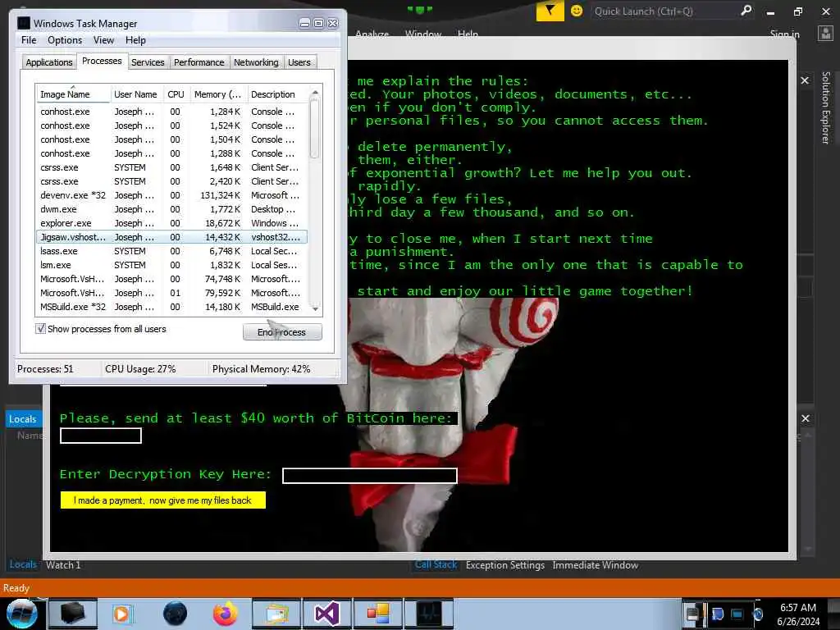Image resolution: width=840 pixels, height=630 pixels.
Task: Switch to the Watch 1 tab
Action: tap(63, 564)
